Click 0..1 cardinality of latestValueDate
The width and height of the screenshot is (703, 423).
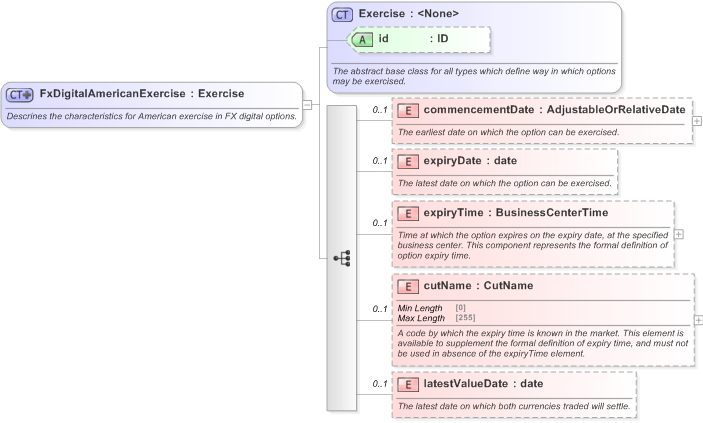380,384
